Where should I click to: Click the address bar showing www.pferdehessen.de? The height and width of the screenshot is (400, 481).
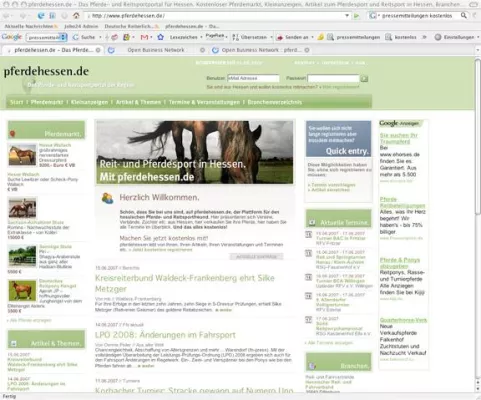pyautogui.click(x=217, y=16)
